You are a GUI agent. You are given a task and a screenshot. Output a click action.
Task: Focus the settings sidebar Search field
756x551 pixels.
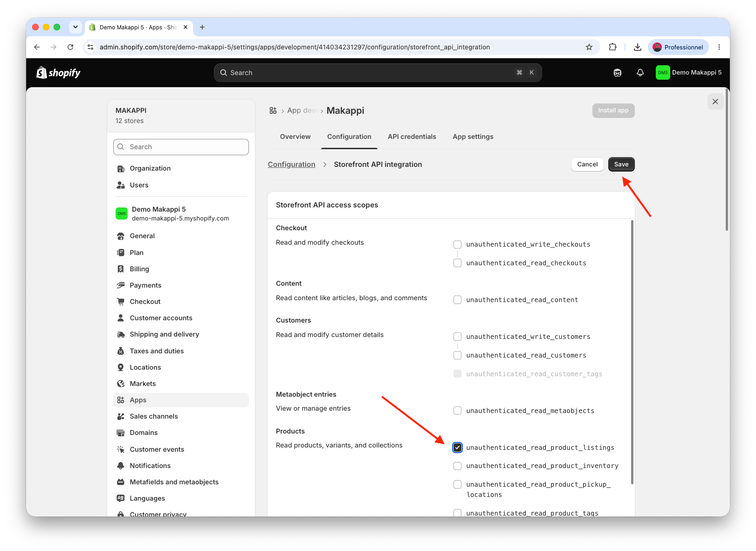[181, 147]
